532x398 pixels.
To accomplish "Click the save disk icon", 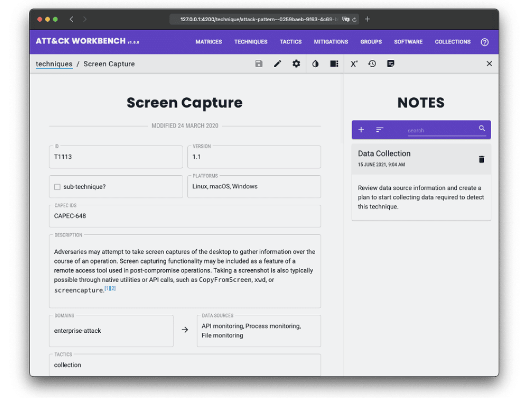I will point(259,64).
